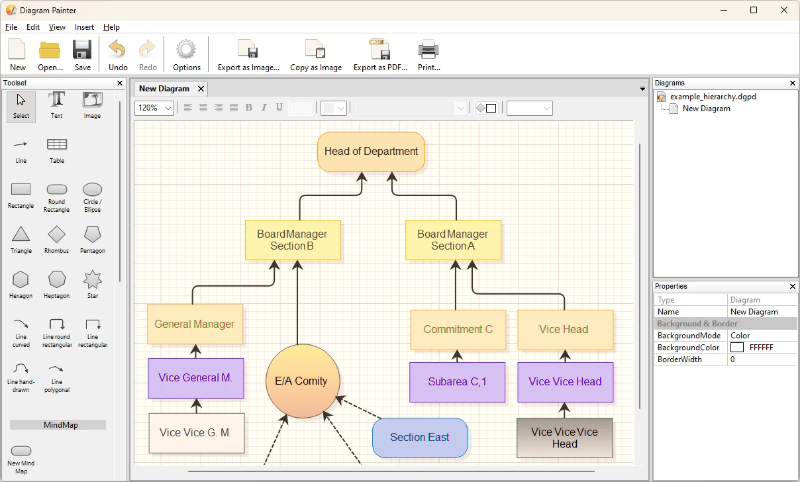Export diagram as PDF

380,55
